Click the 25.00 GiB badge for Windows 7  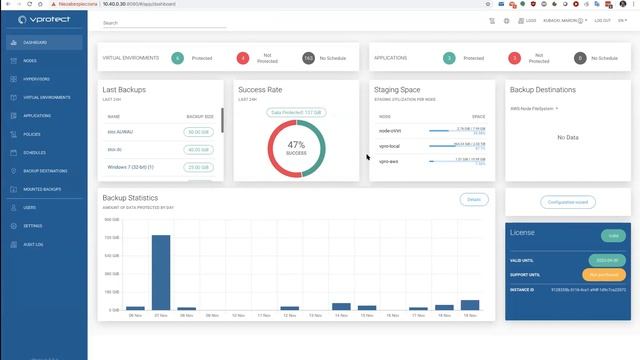coord(198,167)
